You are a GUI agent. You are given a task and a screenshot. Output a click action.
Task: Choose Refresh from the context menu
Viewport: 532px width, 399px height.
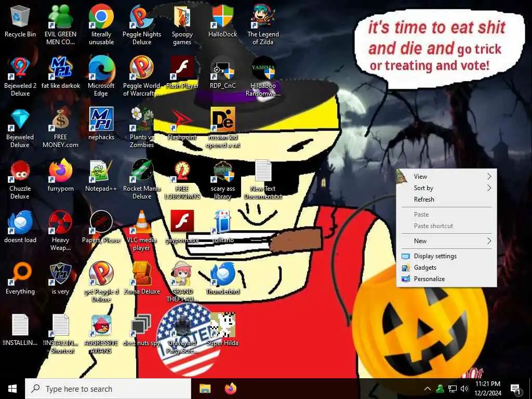(446, 199)
